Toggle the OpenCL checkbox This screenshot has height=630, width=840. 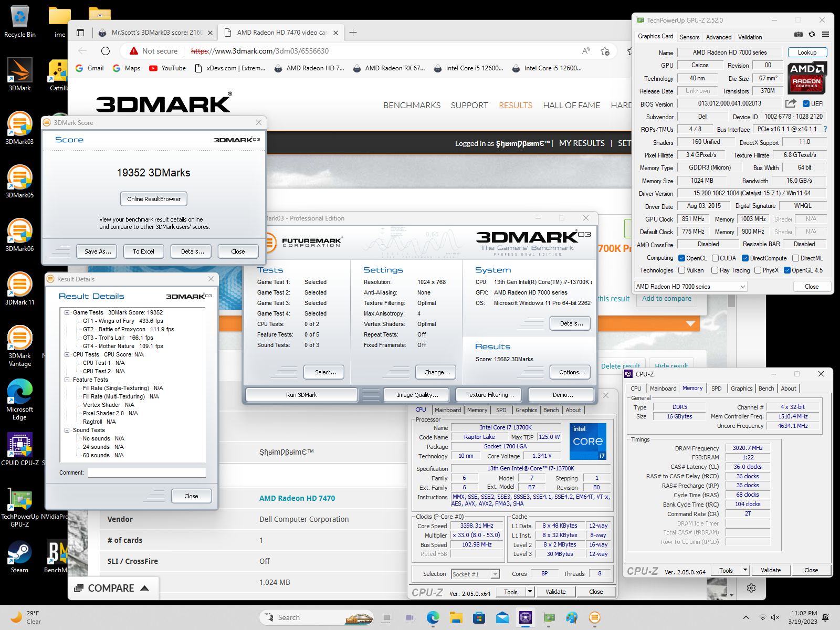click(x=681, y=258)
